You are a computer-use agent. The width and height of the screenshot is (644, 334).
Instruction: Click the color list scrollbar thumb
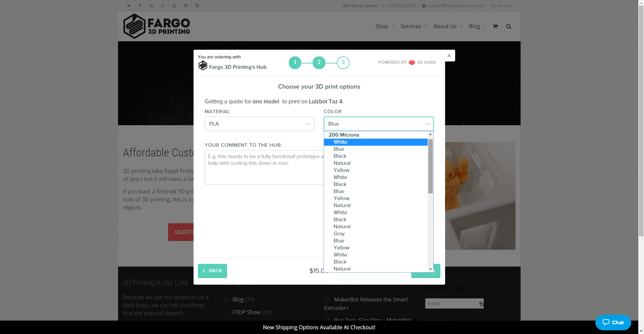pyautogui.click(x=430, y=166)
